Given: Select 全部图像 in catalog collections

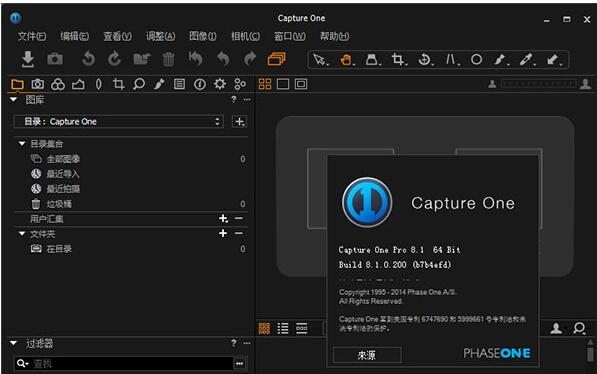Looking at the screenshot, I should pos(63,159).
